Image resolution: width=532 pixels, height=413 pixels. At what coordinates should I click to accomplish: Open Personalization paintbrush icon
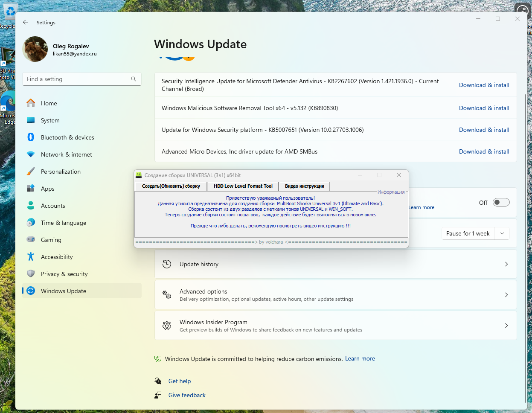pos(31,172)
